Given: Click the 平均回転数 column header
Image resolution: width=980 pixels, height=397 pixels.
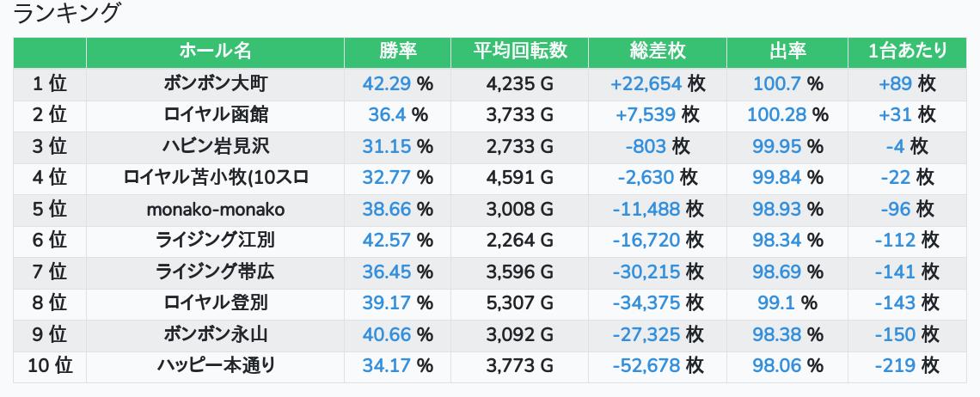Looking at the screenshot, I should [519, 52].
